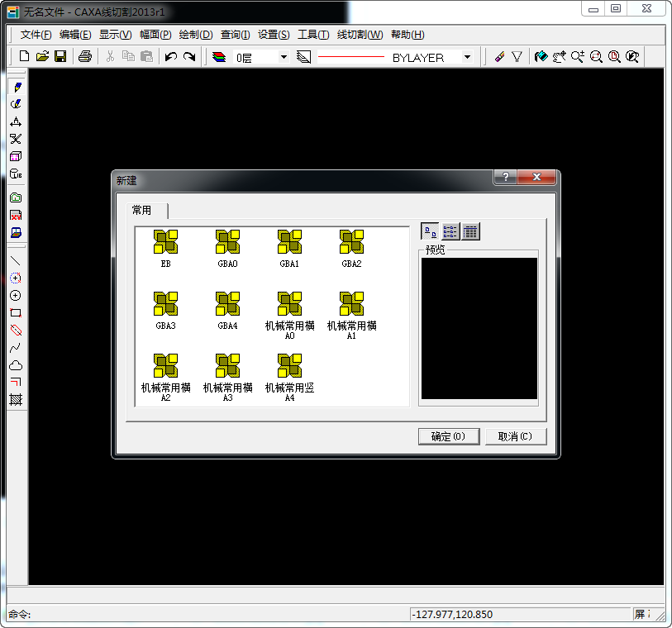Select the 常用 tab in dialog
The width and height of the screenshot is (672, 628).
[146, 211]
